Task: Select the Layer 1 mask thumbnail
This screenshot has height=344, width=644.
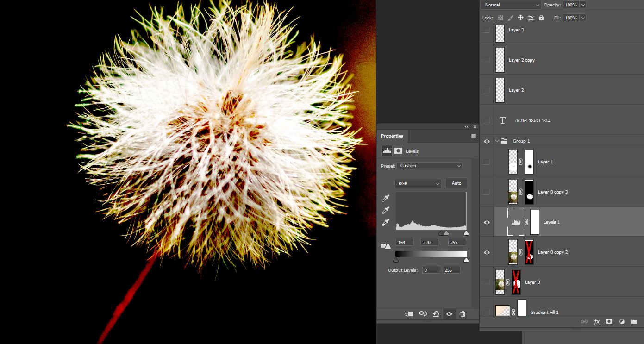Action: (x=529, y=162)
